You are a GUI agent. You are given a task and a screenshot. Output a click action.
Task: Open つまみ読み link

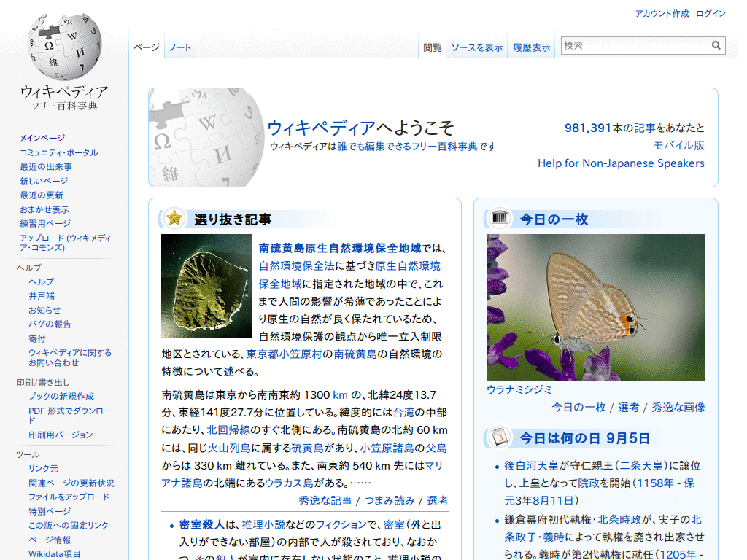(x=390, y=500)
